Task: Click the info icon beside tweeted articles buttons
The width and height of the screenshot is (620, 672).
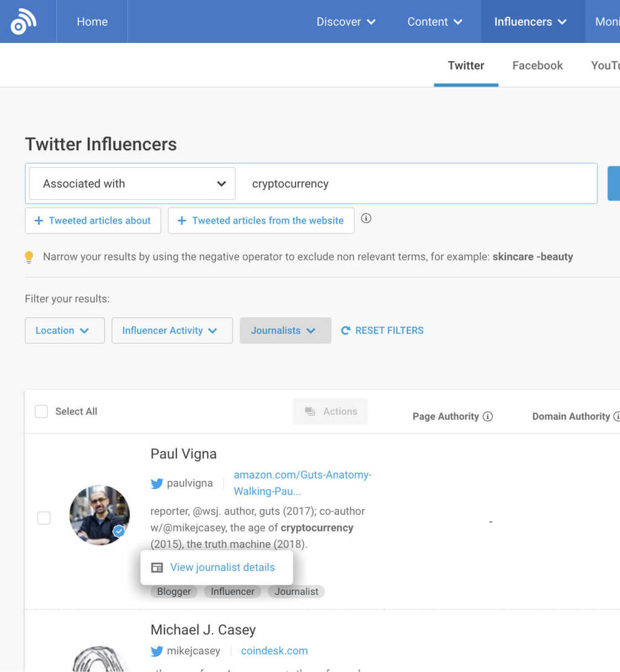Action: pos(366,219)
